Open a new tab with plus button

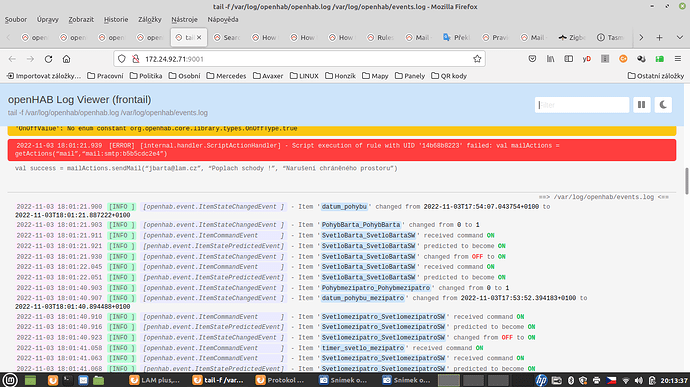659,38
